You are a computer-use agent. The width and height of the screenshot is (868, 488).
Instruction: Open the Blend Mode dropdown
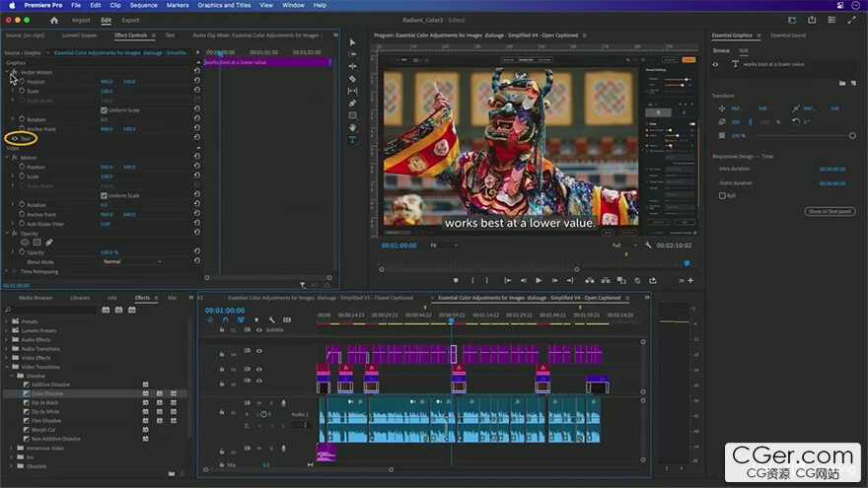132,261
